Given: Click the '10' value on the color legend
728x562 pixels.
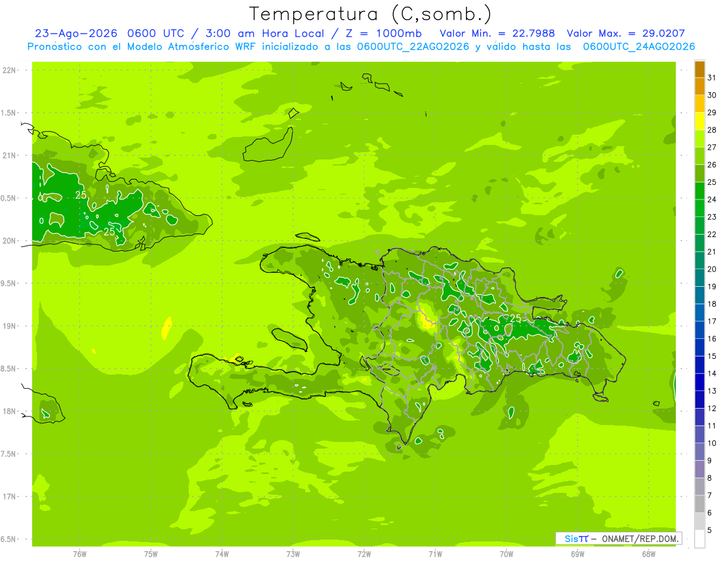Looking at the screenshot, I should pos(712,444).
